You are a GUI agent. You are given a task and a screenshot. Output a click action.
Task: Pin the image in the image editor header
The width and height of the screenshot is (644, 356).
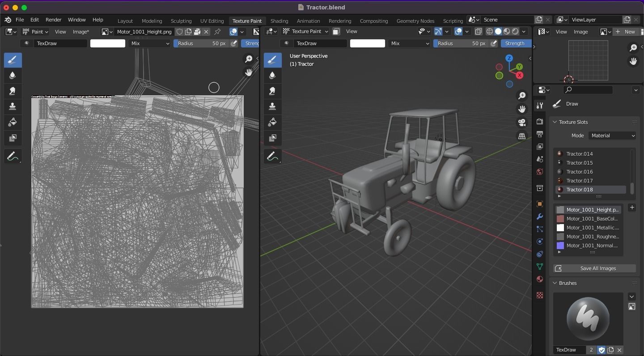[217, 32]
